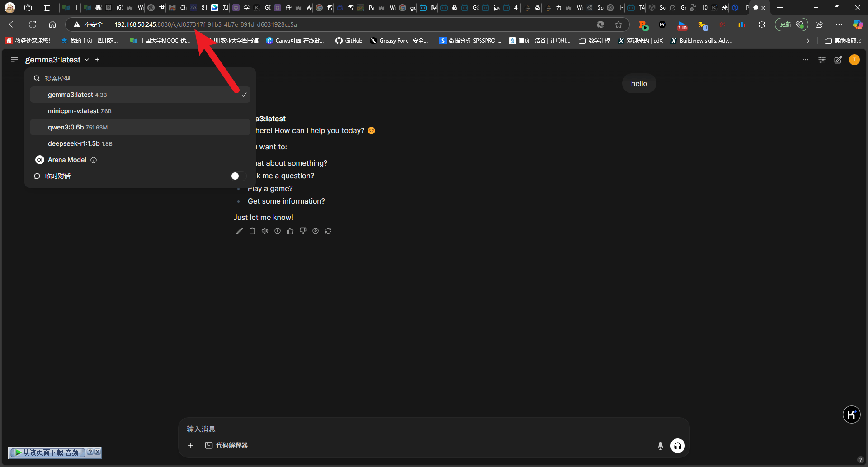Expand the bookmarks bar overflow chevron

click(808, 41)
